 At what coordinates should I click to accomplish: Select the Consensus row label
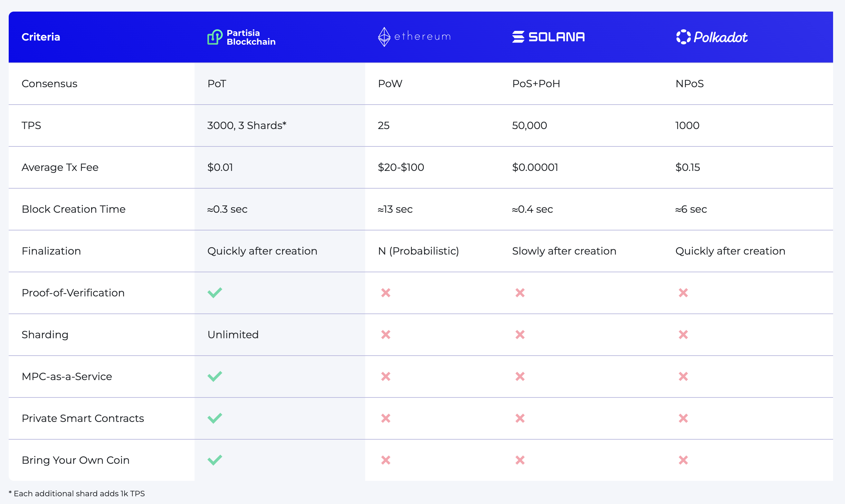click(49, 84)
